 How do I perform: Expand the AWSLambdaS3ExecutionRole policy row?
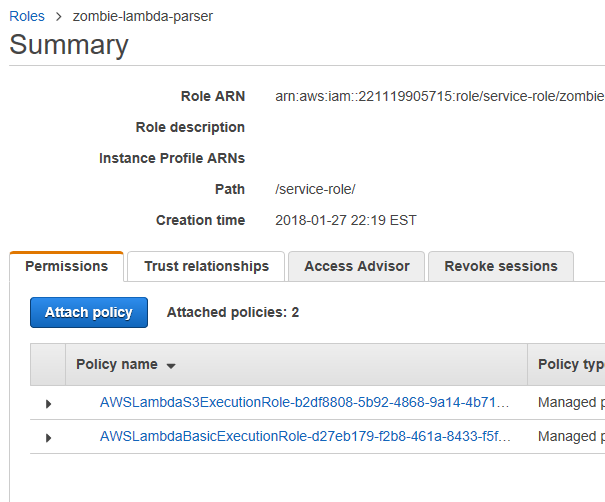(x=48, y=404)
